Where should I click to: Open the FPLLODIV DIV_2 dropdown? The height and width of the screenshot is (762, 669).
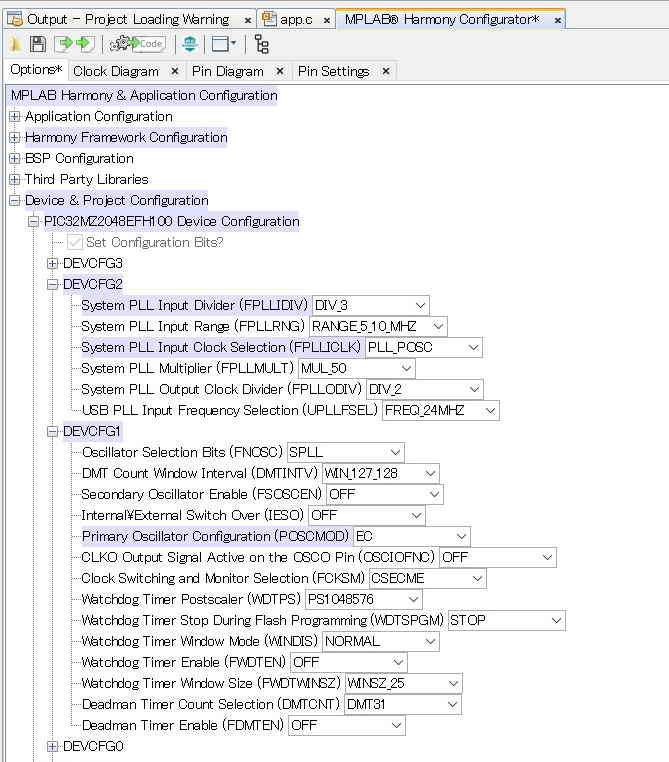coord(425,389)
